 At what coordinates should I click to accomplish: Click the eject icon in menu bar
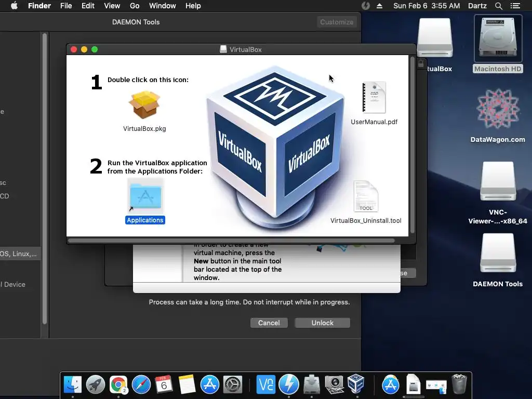click(x=379, y=6)
